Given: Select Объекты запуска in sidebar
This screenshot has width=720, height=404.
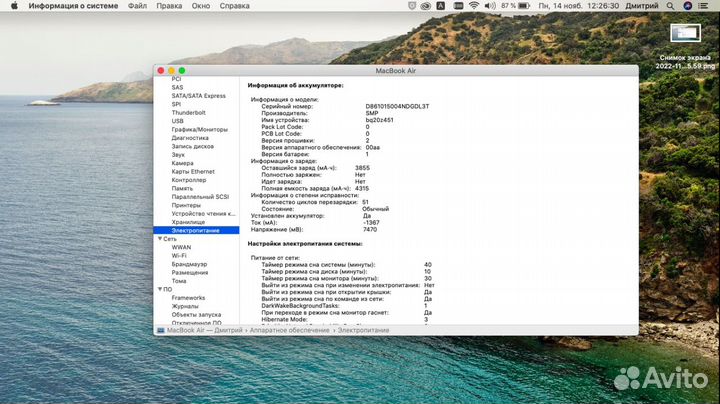Looking at the screenshot, I should click(196, 314).
